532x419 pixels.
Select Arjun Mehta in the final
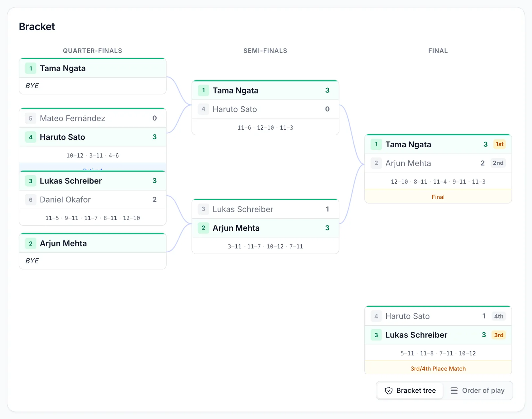point(438,163)
